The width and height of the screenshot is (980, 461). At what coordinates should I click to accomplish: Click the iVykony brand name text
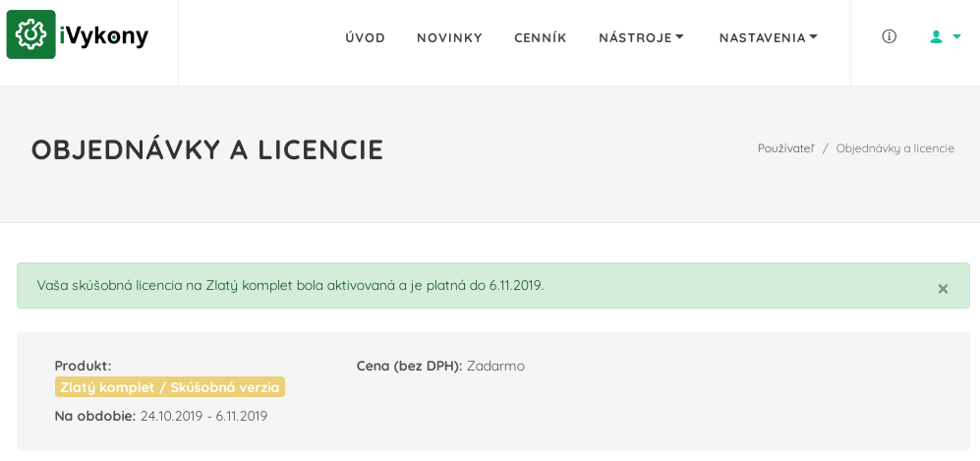tap(104, 36)
